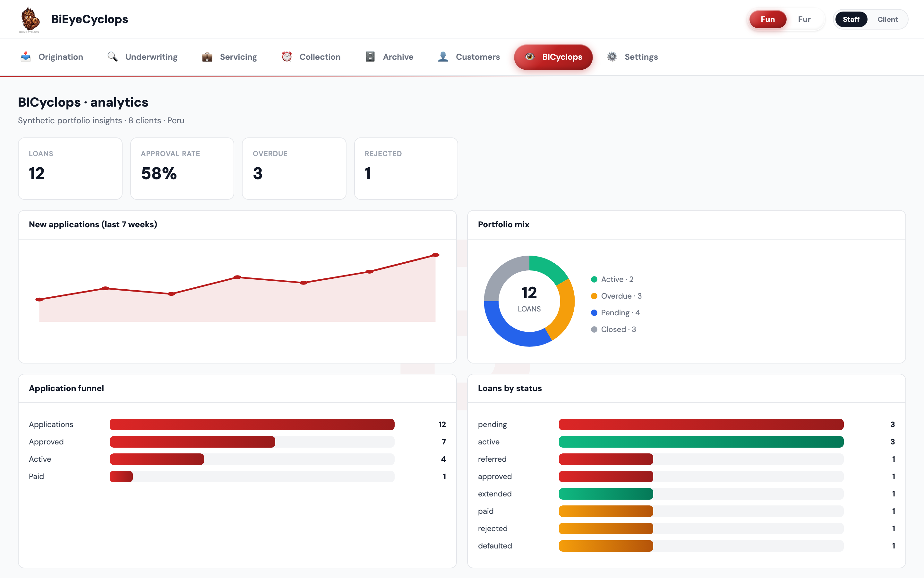Image resolution: width=924 pixels, height=578 pixels.
Task: Open the Underwriting tab
Action: (142, 57)
